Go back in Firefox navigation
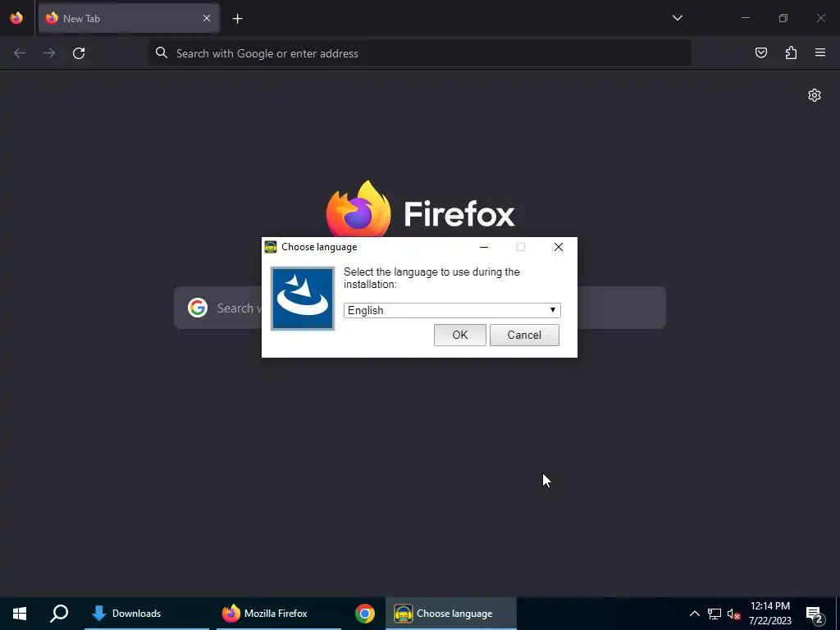840x630 pixels. [x=20, y=53]
